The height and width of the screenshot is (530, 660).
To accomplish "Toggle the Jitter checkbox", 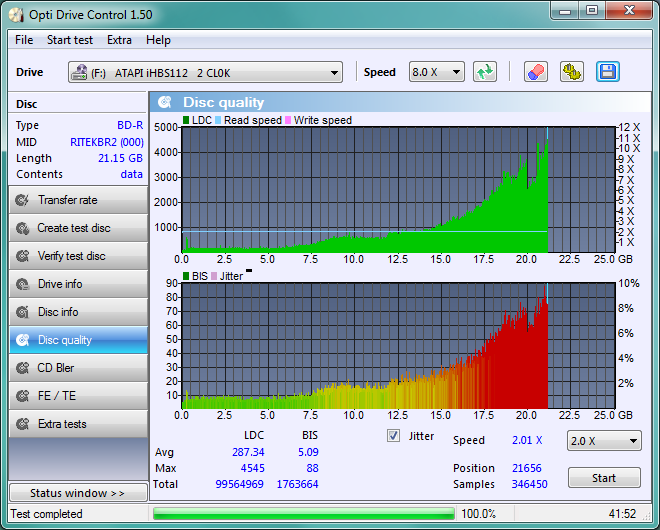I will coord(394,436).
